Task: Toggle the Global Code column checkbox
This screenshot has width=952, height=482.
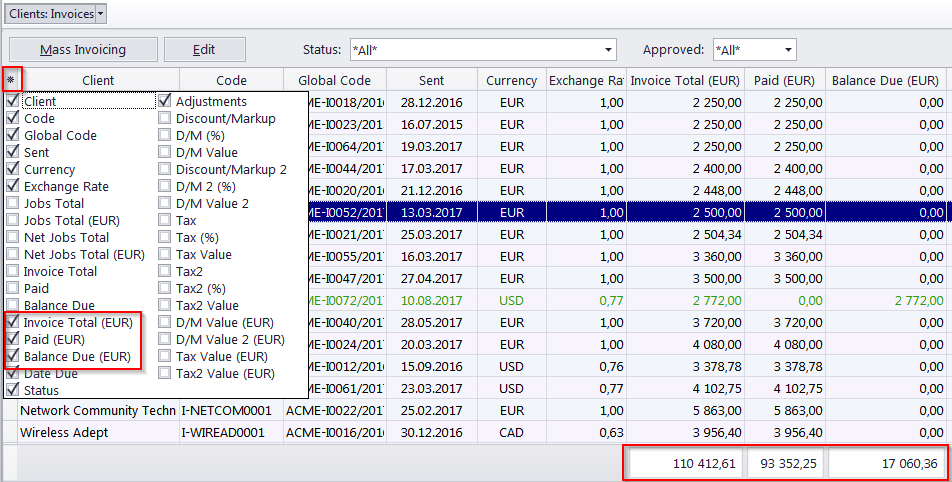Action: (12, 135)
